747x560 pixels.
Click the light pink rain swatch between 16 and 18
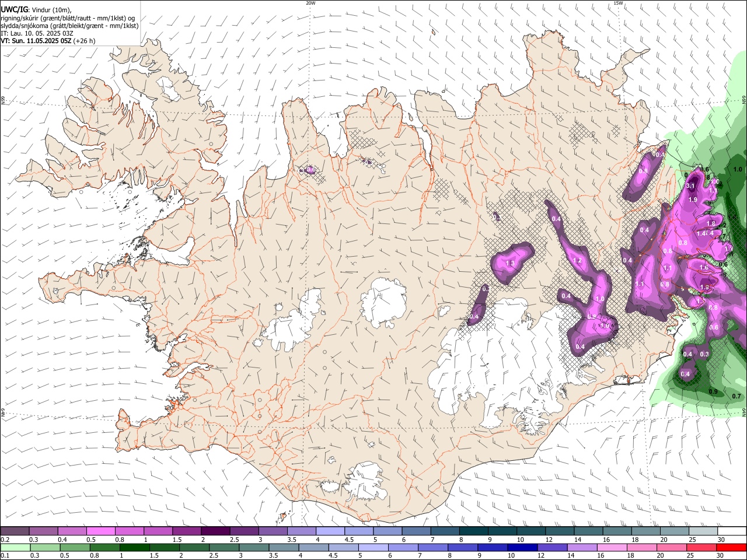click(612, 547)
